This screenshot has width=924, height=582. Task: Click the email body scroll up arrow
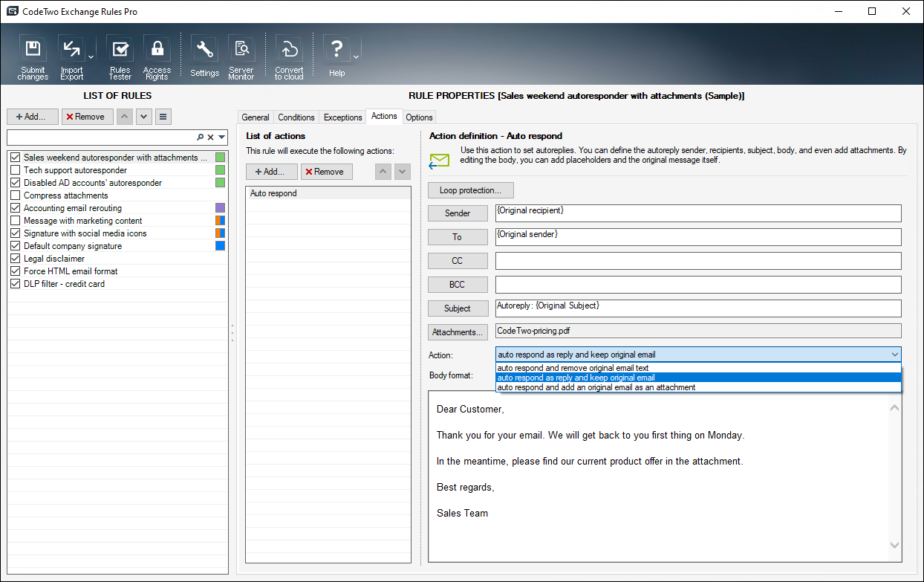click(x=894, y=408)
